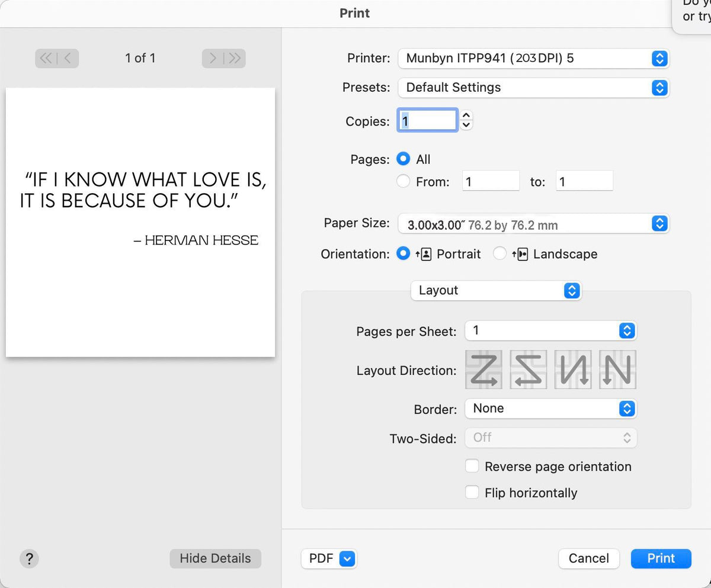Go to the previous preview page arrow
The image size is (711, 588).
tap(68, 58)
